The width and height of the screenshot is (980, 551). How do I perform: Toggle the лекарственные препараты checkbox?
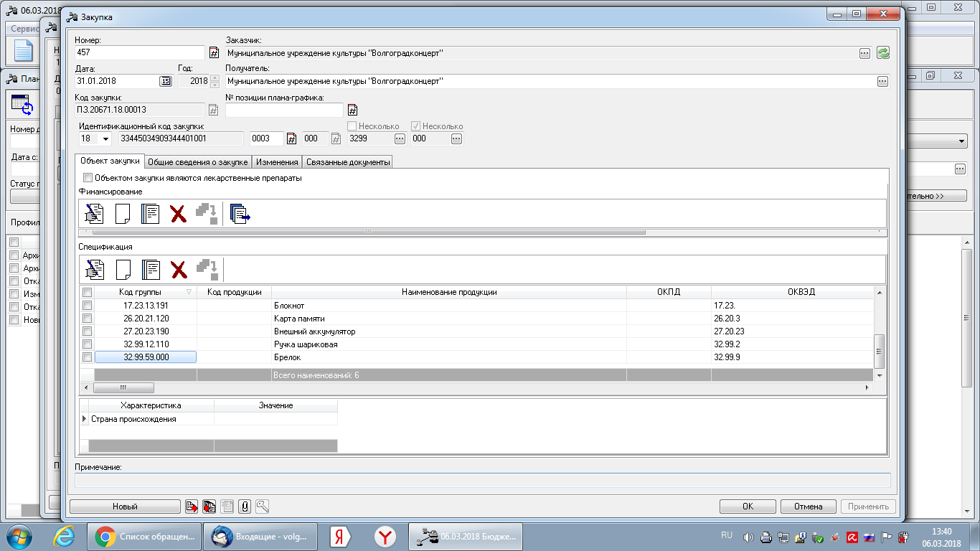pos(88,178)
